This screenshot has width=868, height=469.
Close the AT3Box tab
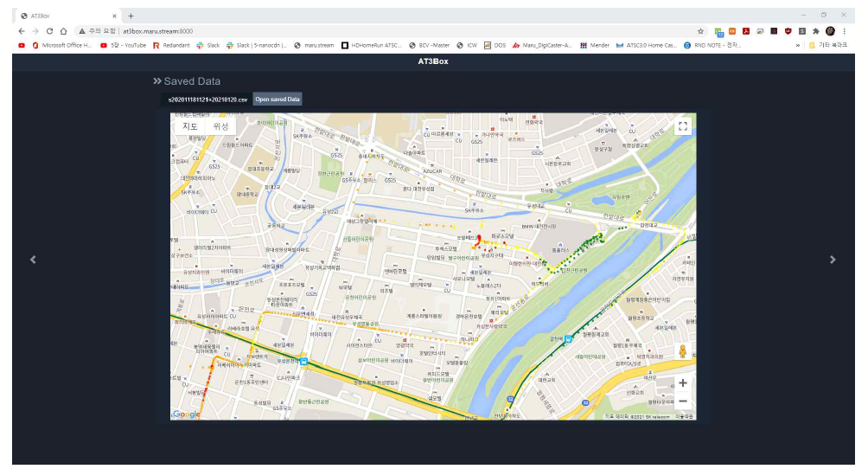click(114, 16)
